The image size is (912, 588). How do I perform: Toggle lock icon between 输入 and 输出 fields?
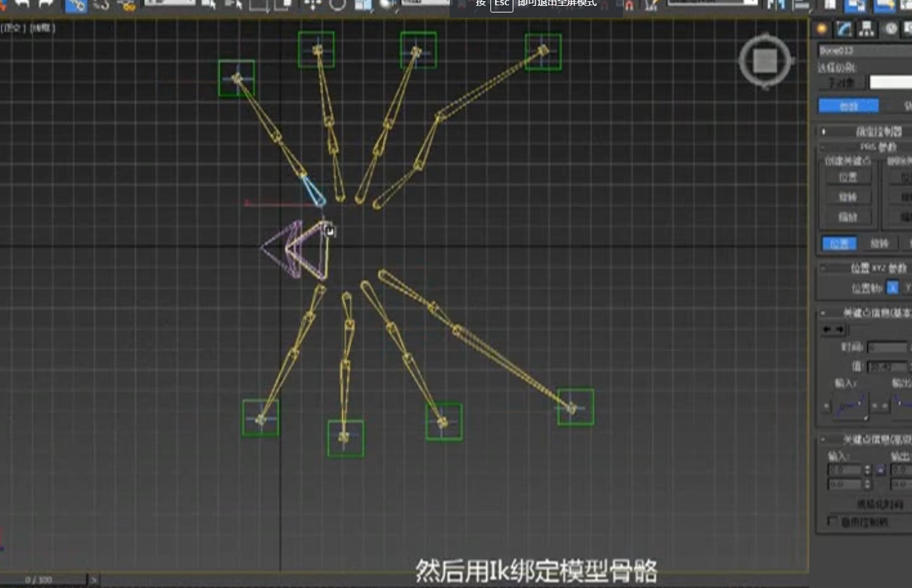[x=881, y=470]
